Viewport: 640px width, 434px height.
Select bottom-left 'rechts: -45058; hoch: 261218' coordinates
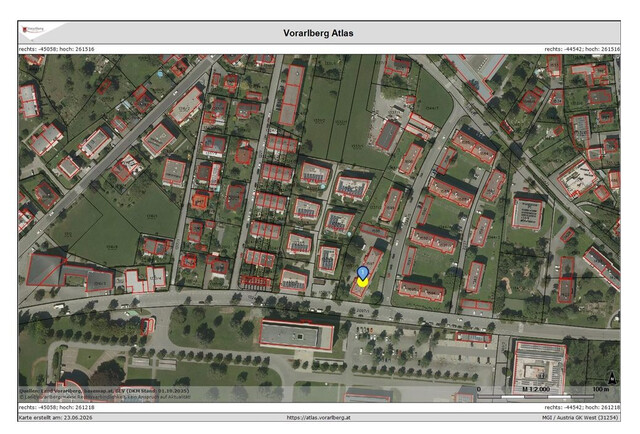[56, 407]
